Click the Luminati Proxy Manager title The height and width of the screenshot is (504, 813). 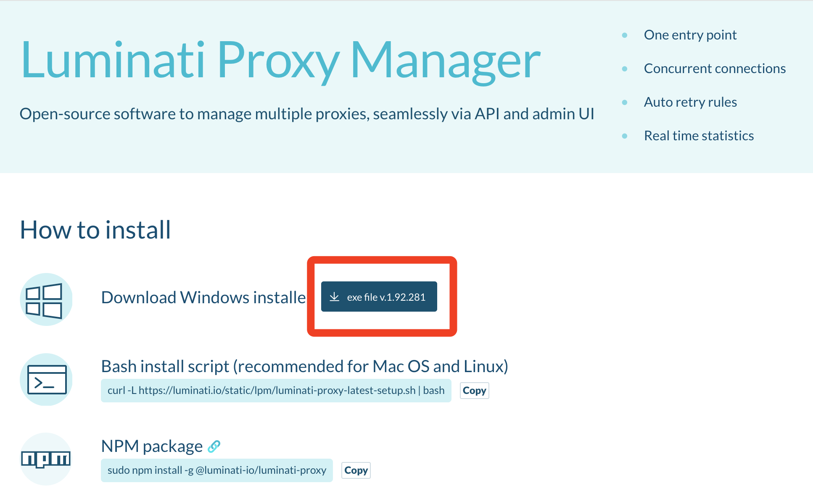[280, 60]
